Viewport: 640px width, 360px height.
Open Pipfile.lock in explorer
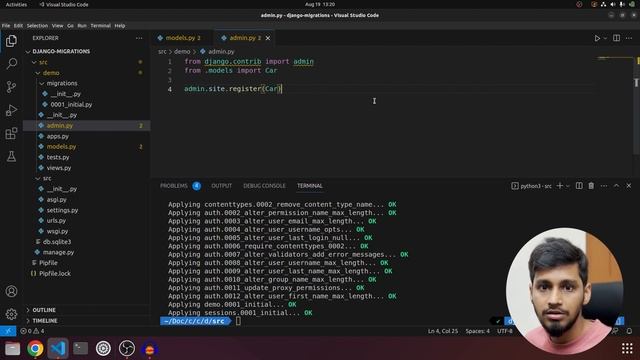(55, 273)
